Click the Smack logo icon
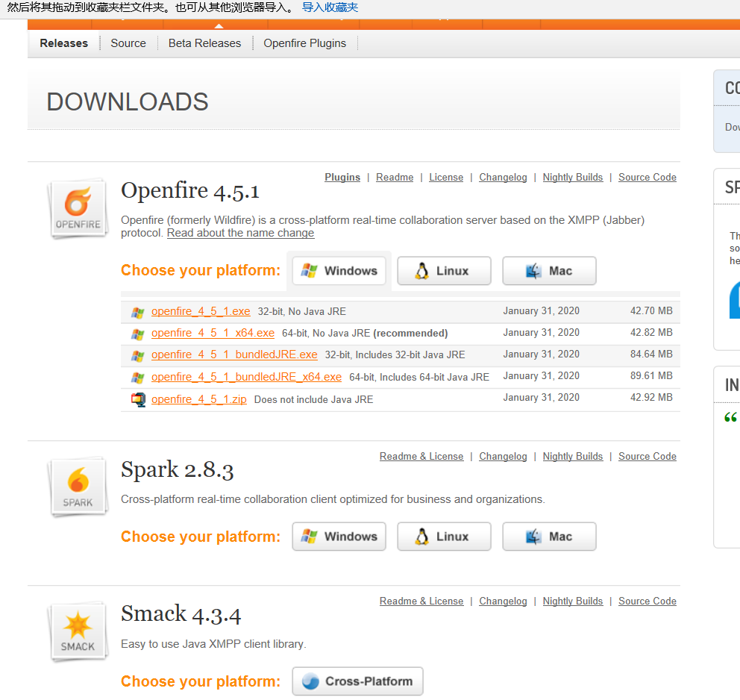This screenshot has height=700, width=740. pos(78,630)
